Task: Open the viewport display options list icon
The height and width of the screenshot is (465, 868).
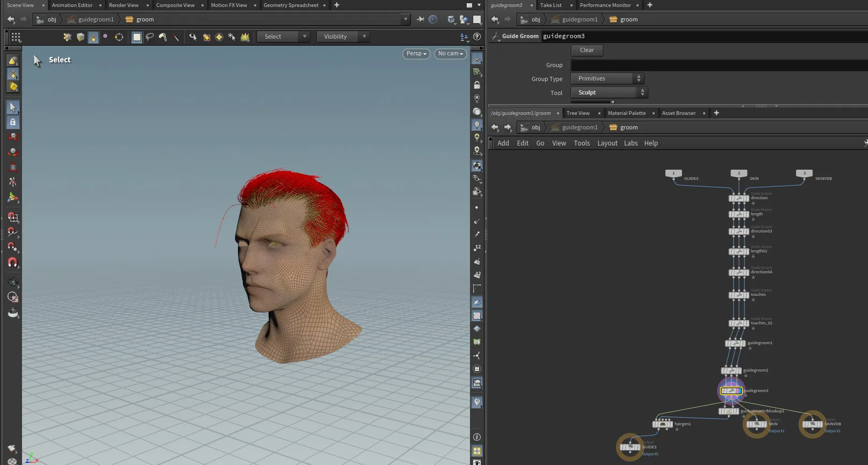Action: pyautogui.click(x=465, y=37)
